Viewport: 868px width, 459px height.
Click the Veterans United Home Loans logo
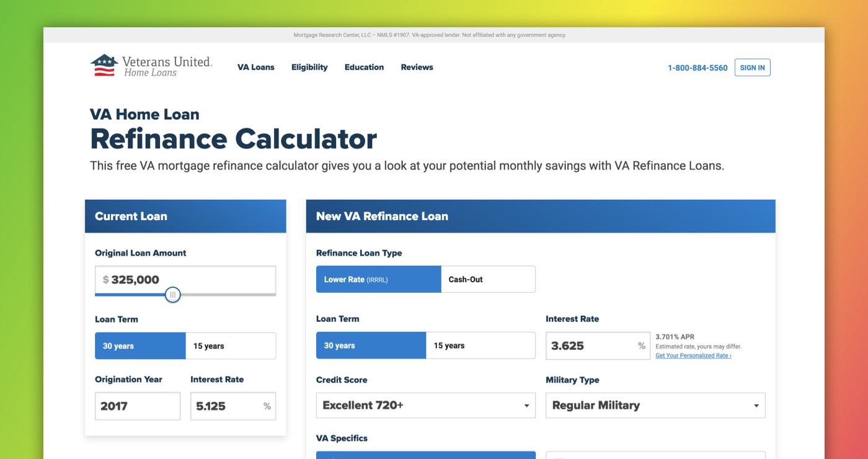151,66
